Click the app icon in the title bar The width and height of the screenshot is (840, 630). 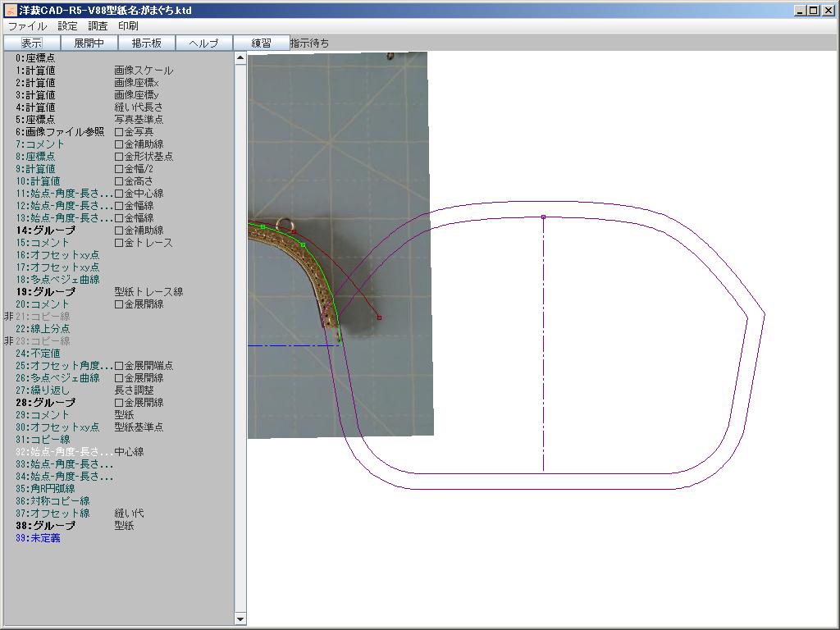click(11, 10)
